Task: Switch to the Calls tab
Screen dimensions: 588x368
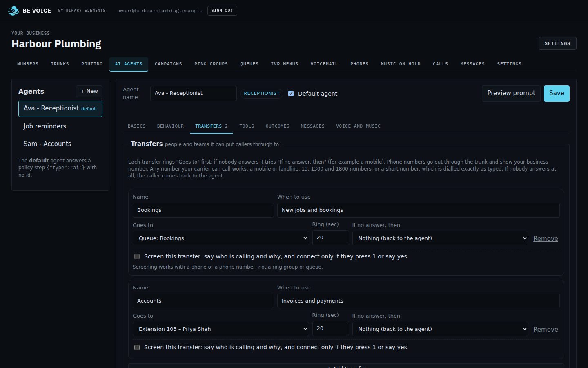Action: (x=441, y=64)
